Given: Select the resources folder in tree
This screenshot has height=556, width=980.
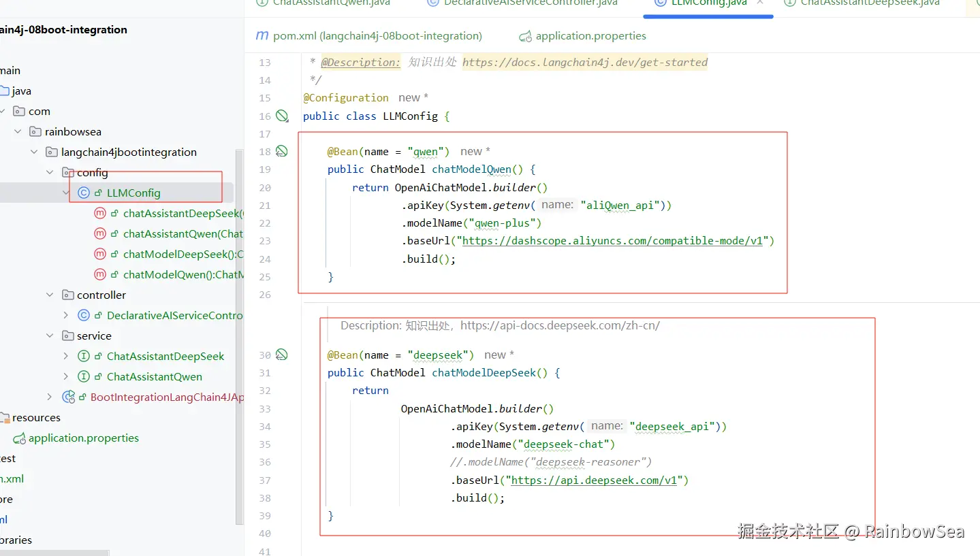Looking at the screenshot, I should [x=36, y=417].
